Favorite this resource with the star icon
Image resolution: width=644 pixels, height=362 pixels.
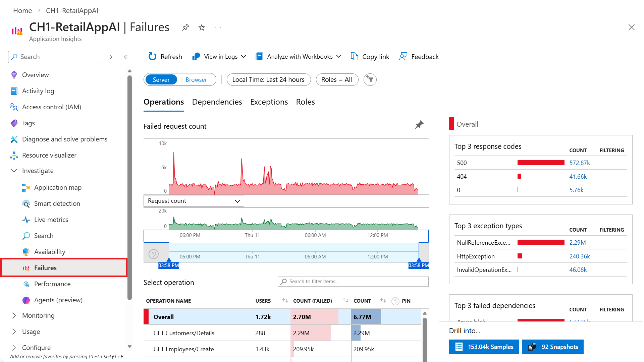tap(202, 27)
